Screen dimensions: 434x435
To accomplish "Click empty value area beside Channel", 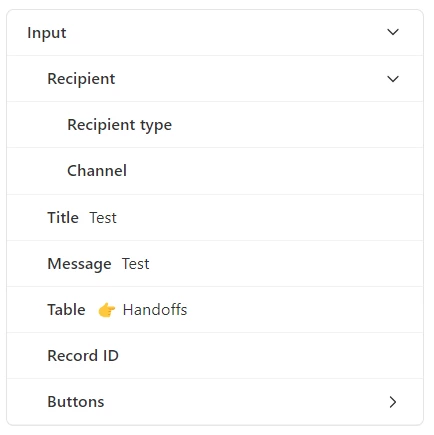I will coord(273,171).
